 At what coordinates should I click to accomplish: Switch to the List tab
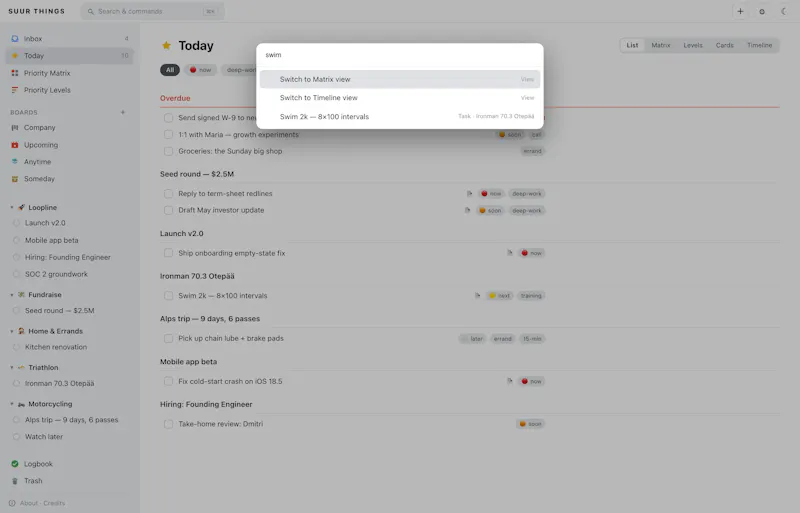632,45
